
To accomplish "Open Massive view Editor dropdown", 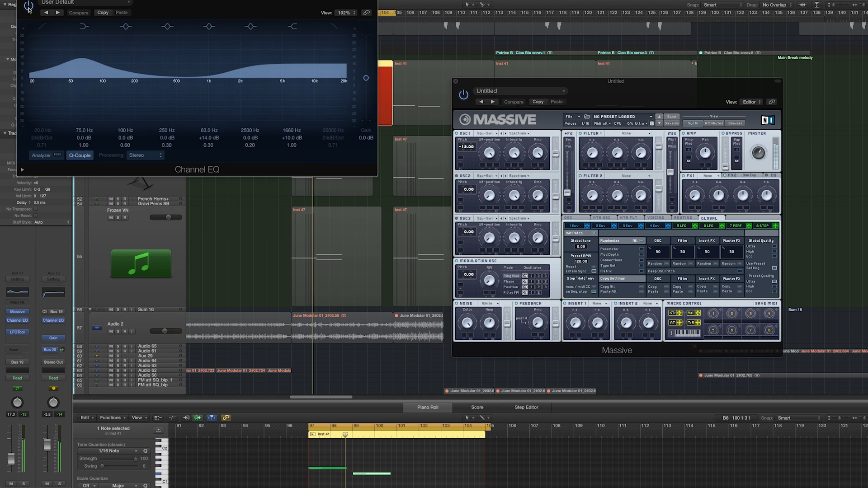I will point(752,102).
